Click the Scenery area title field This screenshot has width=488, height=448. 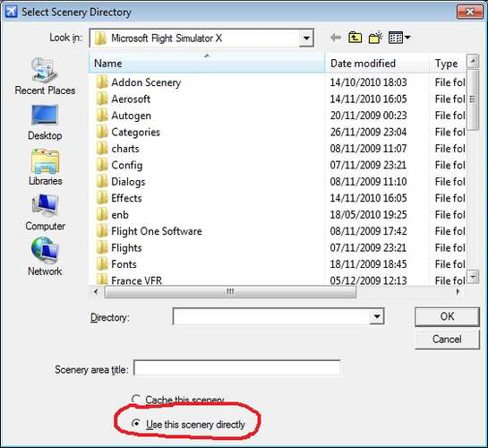click(237, 368)
